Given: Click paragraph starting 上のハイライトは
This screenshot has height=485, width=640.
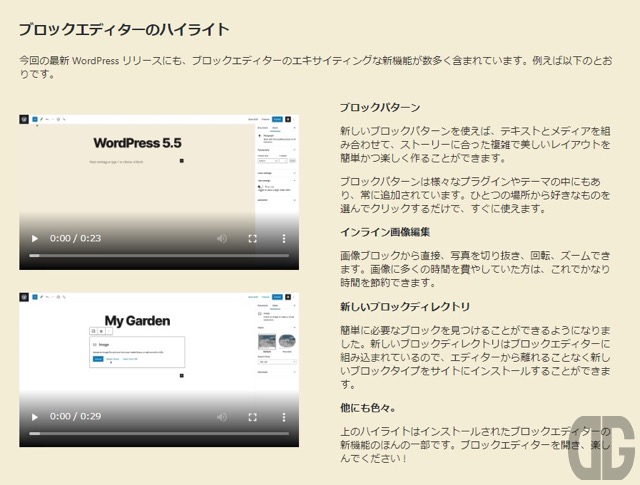Looking at the screenshot, I should 475,445.
